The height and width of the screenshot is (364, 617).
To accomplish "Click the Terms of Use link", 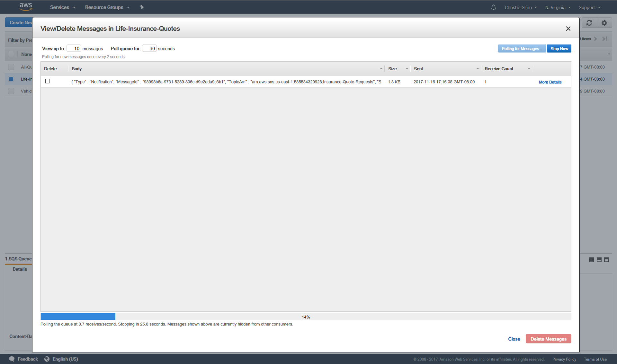I will tap(595, 359).
